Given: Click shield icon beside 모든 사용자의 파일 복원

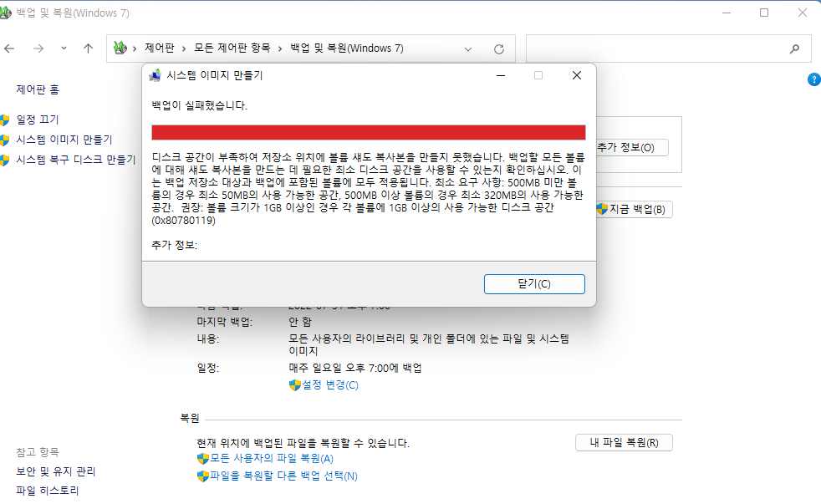Looking at the screenshot, I should point(202,459).
